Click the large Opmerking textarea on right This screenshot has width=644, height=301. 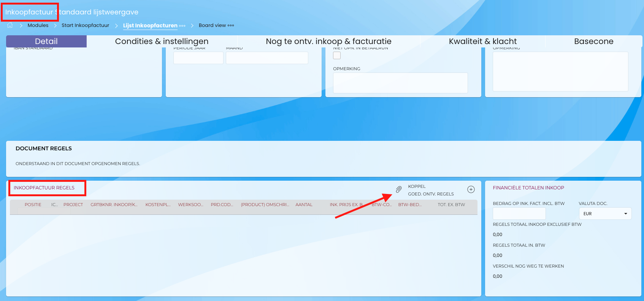[560, 71]
